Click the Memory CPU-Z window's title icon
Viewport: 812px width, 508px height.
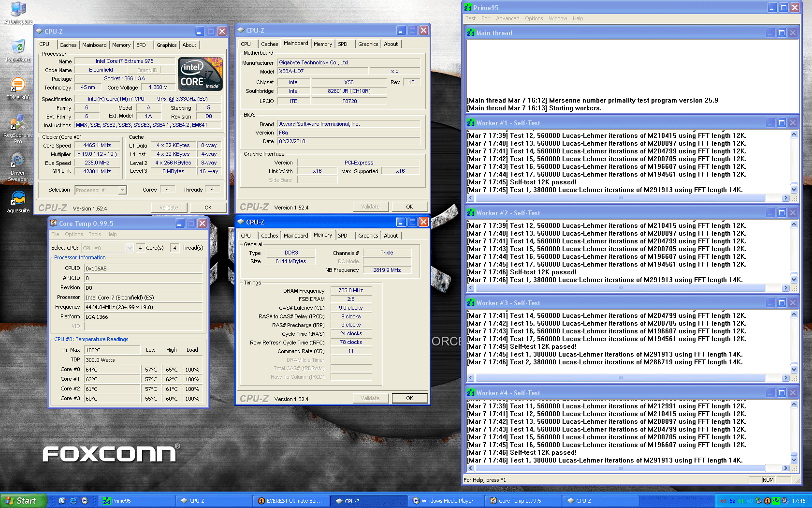[x=241, y=222]
